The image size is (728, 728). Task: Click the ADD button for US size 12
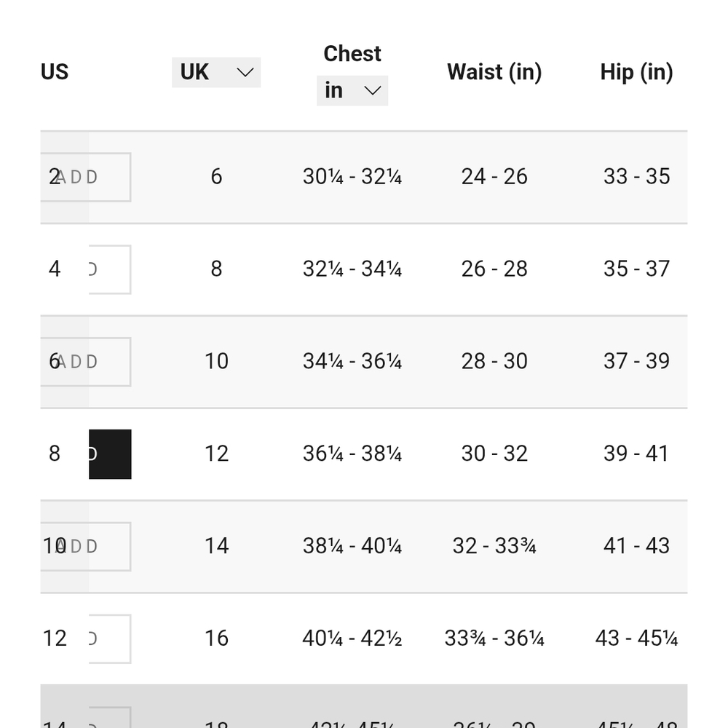tap(110, 639)
